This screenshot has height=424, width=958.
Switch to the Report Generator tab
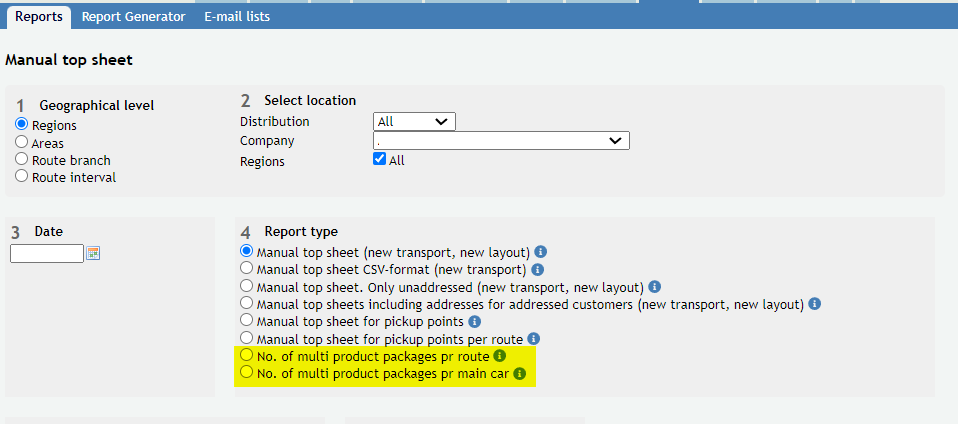[x=133, y=17]
